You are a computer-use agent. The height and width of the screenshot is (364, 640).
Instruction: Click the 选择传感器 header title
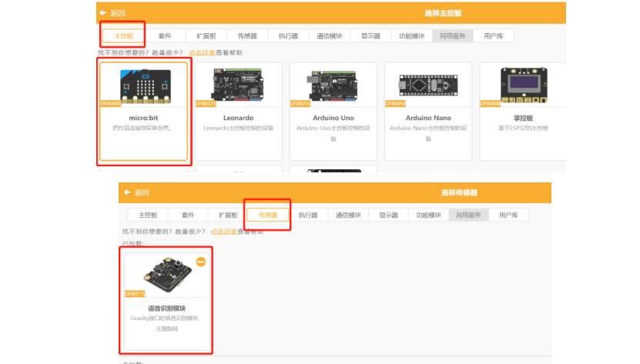tap(459, 192)
